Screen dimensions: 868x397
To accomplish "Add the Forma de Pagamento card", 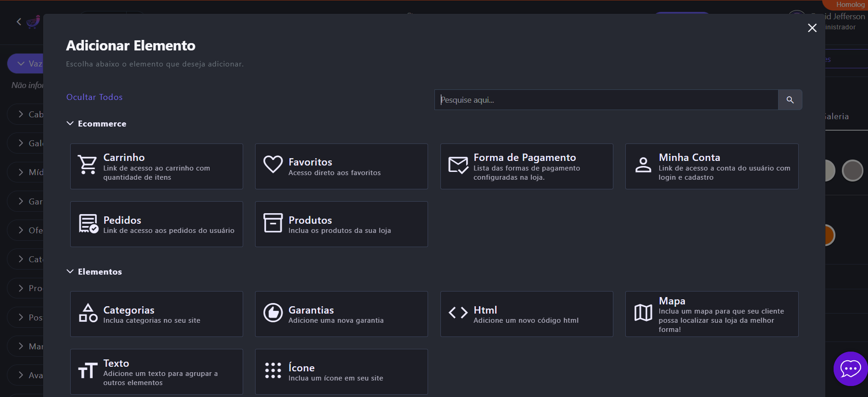I will (527, 166).
